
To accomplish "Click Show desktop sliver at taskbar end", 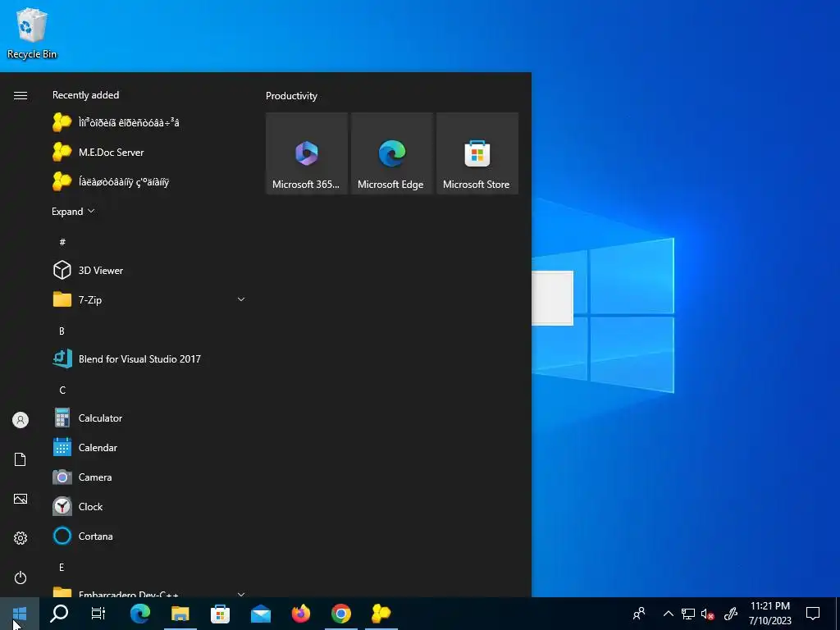I will pos(838,614).
